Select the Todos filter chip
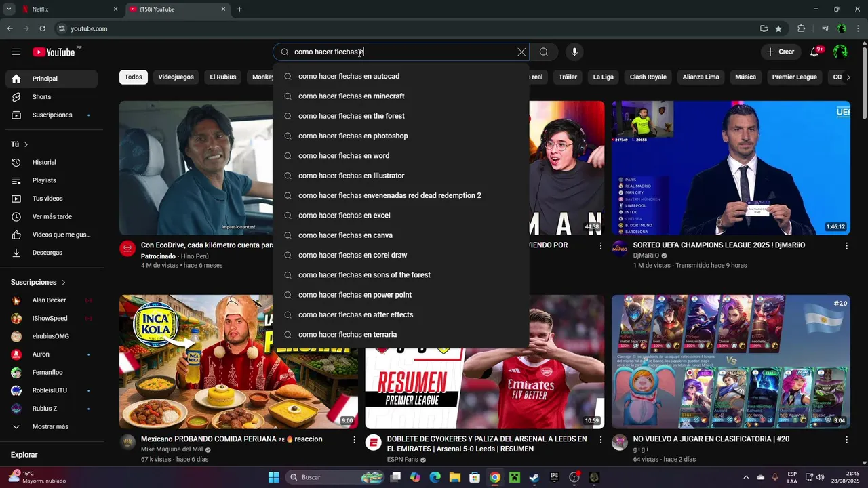The width and height of the screenshot is (868, 488). (134, 77)
